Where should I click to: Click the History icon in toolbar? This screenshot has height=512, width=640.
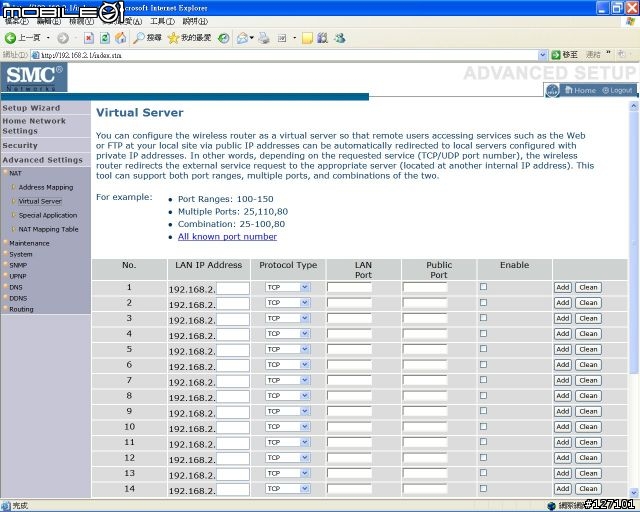pyautogui.click(x=223, y=38)
